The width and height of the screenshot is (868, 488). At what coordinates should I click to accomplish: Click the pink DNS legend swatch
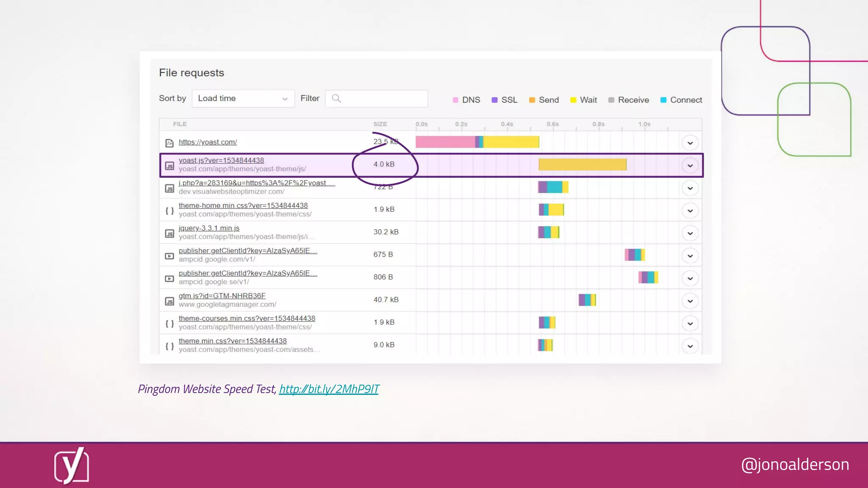(x=456, y=100)
